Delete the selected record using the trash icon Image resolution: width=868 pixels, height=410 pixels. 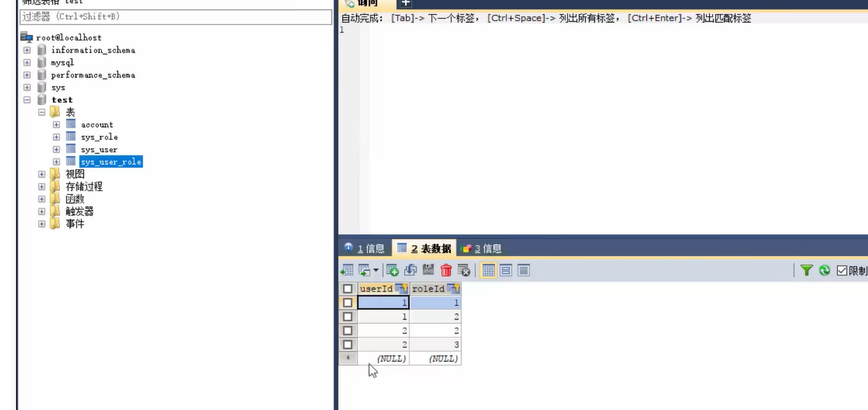click(x=447, y=271)
